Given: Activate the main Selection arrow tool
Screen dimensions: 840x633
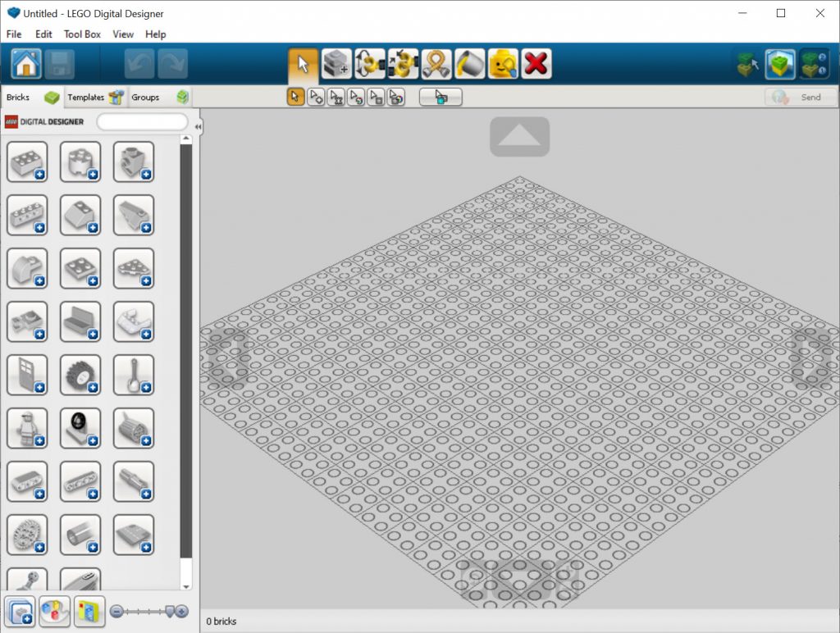Looking at the screenshot, I should [x=304, y=64].
